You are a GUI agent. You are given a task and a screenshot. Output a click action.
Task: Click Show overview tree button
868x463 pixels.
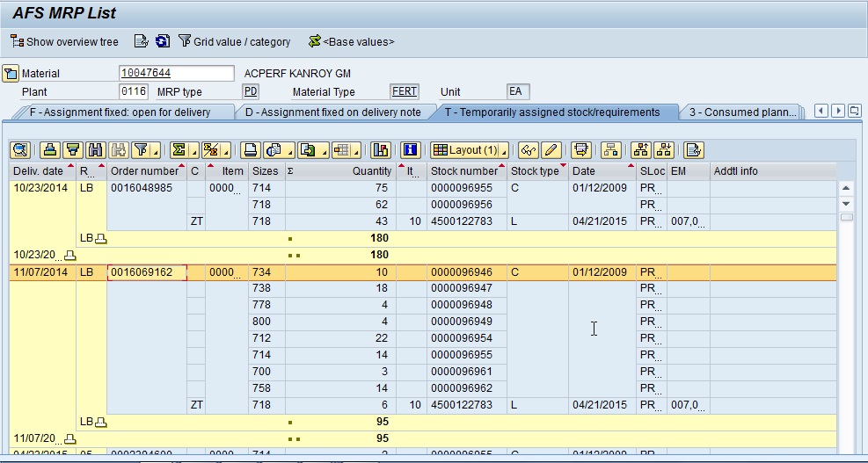pos(63,41)
